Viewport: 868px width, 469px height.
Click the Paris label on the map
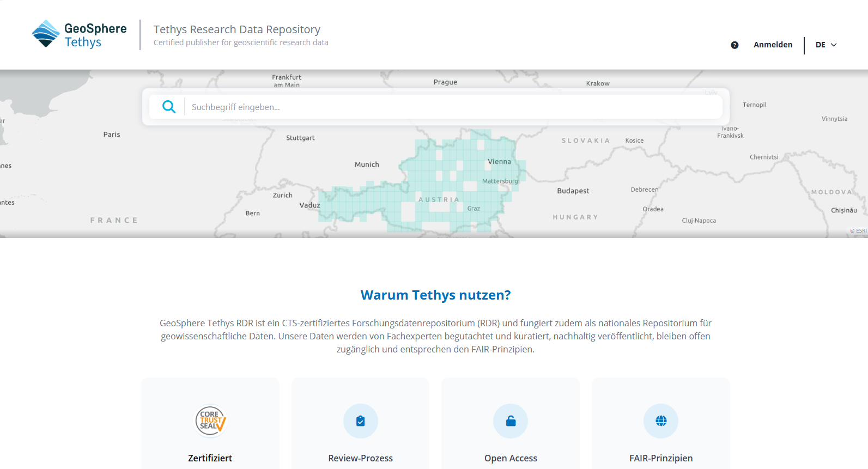pos(112,135)
